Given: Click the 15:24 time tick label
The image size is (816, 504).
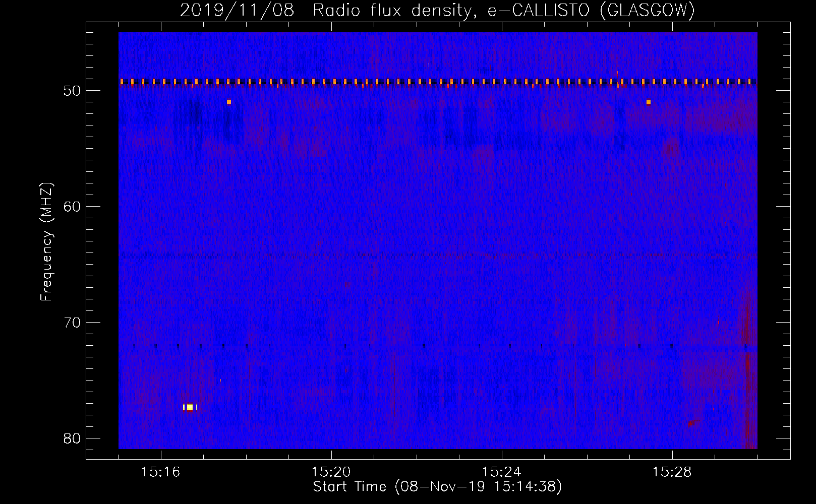Looking at the screenshot, I should click(502, 472).
